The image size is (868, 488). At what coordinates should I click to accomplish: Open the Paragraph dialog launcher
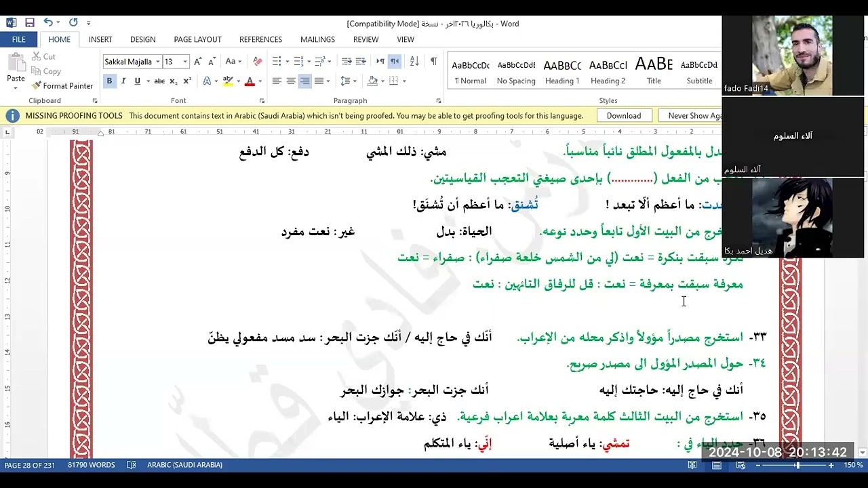(x=439, y=101)
